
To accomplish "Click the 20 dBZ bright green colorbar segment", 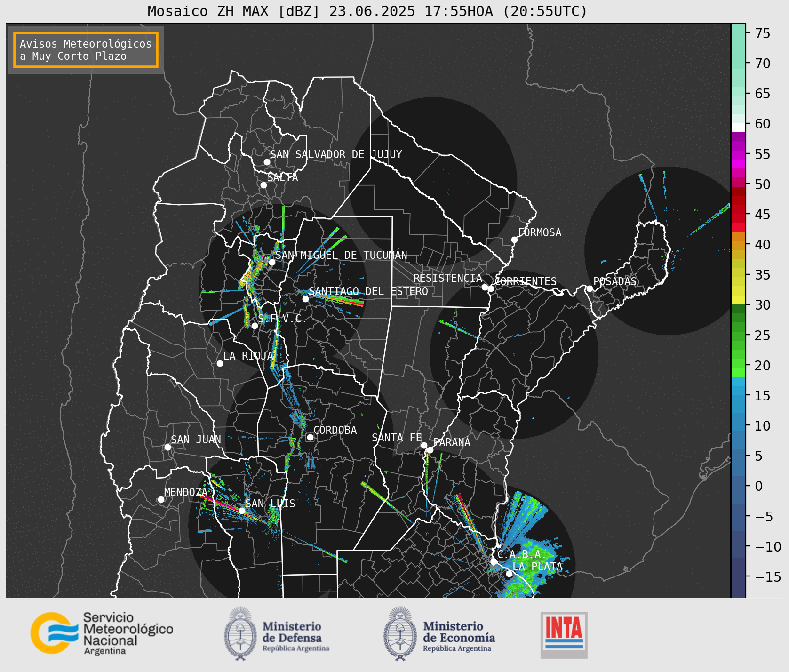I will [x=738, y=371].
